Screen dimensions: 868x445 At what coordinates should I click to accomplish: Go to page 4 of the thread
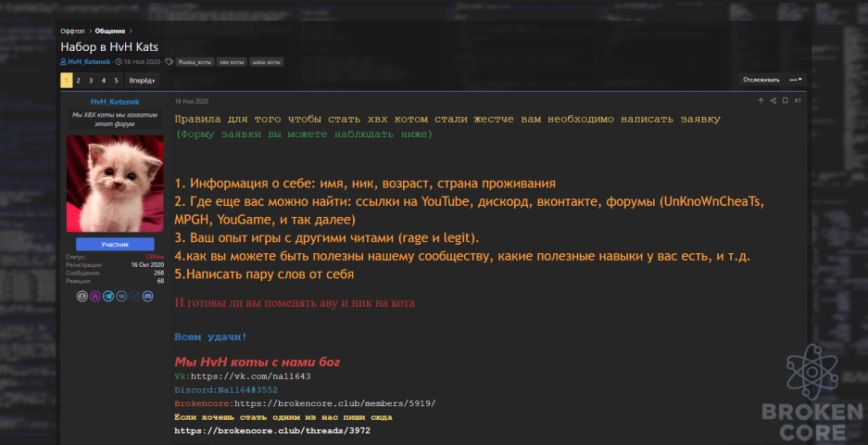(x=104, y=81)
